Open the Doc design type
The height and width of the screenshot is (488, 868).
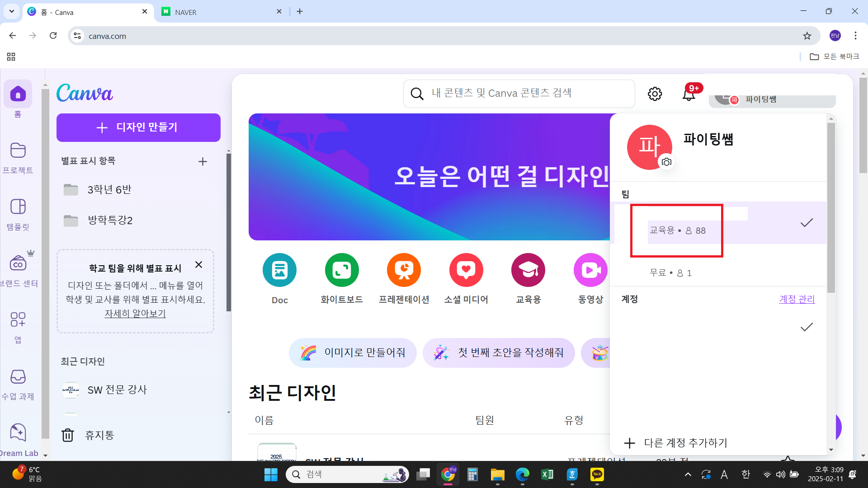279,270
